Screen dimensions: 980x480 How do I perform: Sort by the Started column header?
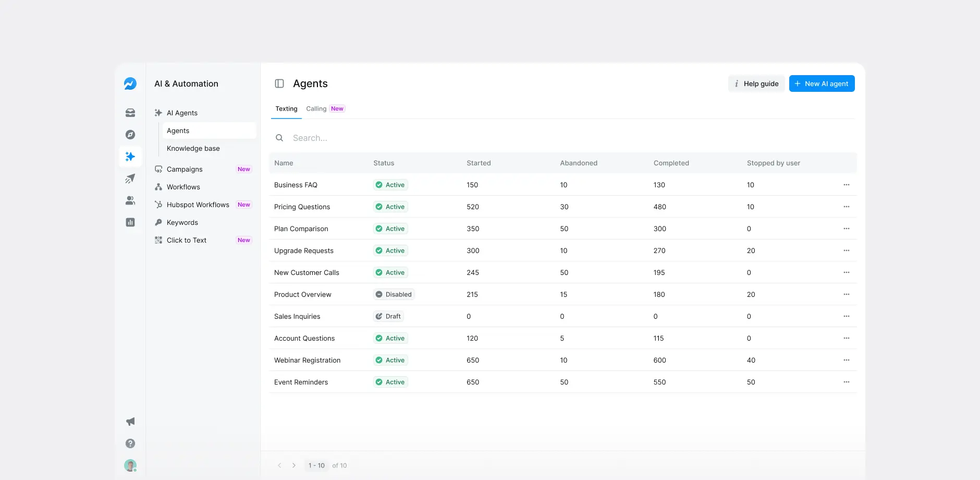(x=479, y=163)
